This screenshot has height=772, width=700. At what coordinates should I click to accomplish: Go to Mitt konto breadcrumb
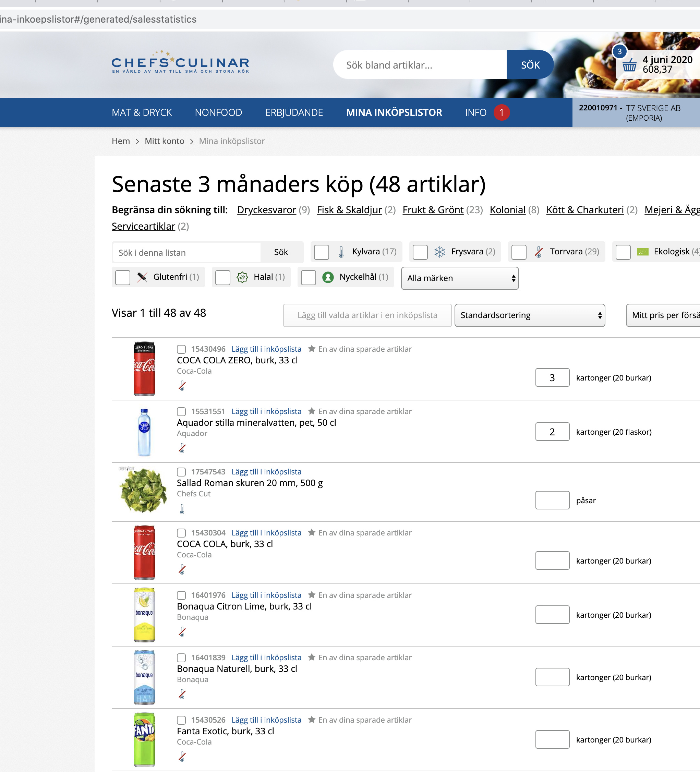(164, 141)
